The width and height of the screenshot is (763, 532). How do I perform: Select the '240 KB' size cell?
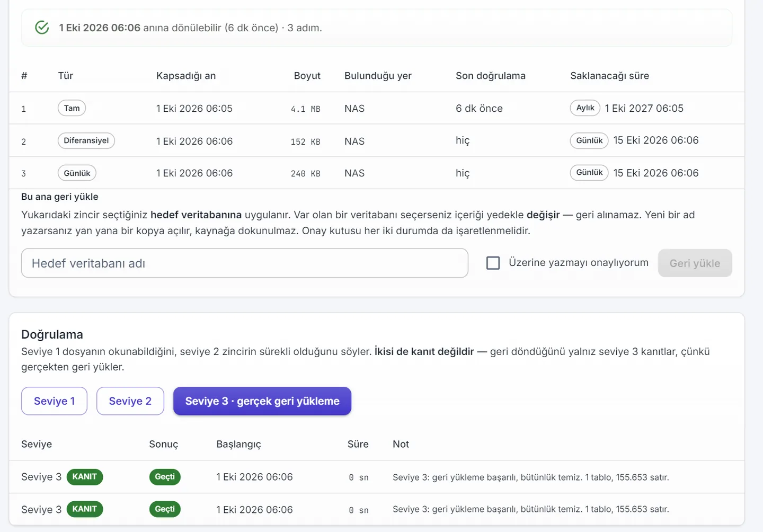pos(305,174)
